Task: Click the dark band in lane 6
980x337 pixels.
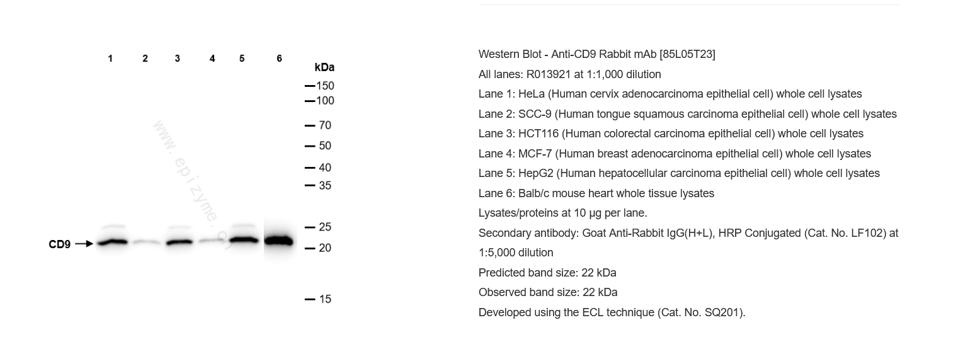Action: click(279, 241)
